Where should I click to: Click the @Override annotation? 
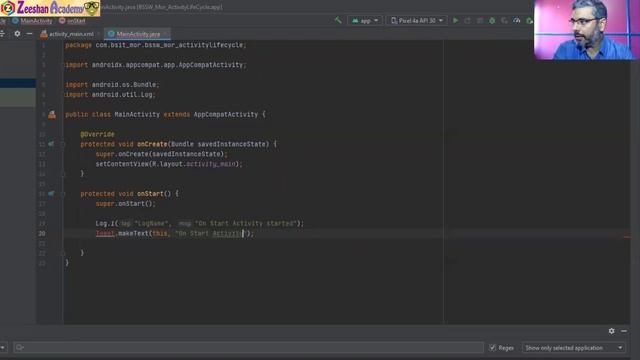pyautogui.click(x=98, y=134)
